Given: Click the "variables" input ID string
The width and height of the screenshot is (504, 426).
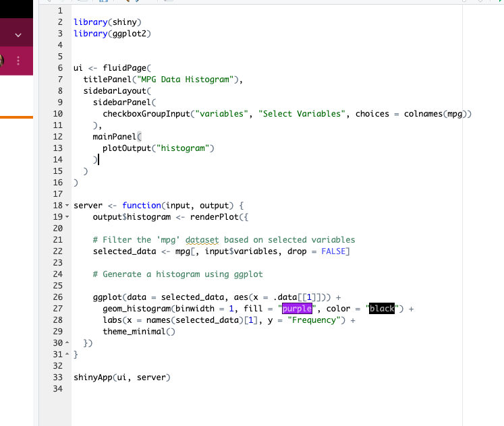Looking at the screenshot, I should coord(222,114).
